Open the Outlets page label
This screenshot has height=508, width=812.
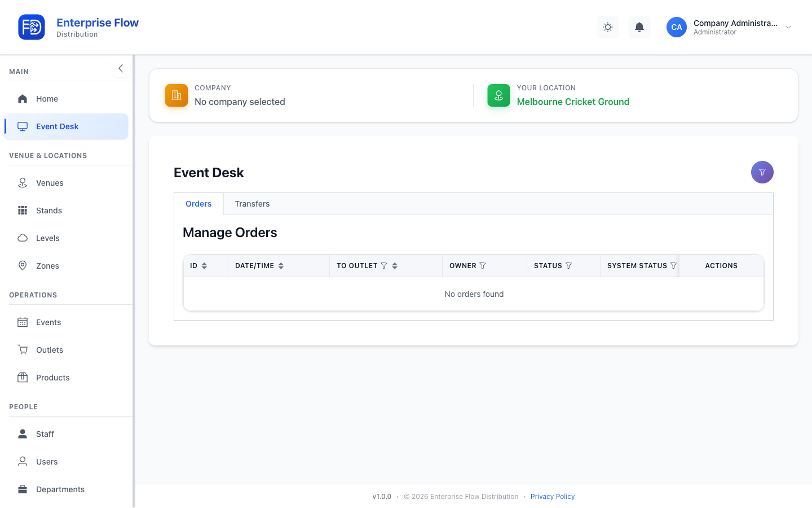click(50, 350)
